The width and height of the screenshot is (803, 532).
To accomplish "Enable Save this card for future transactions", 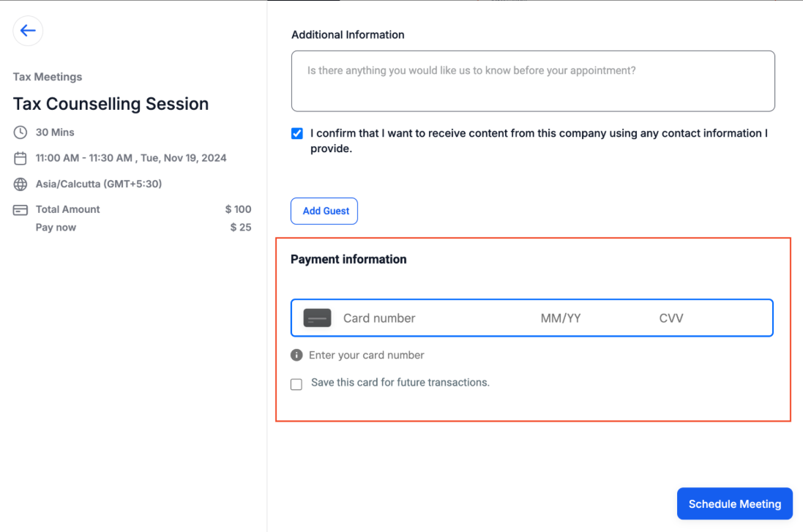I will point(296,384).
